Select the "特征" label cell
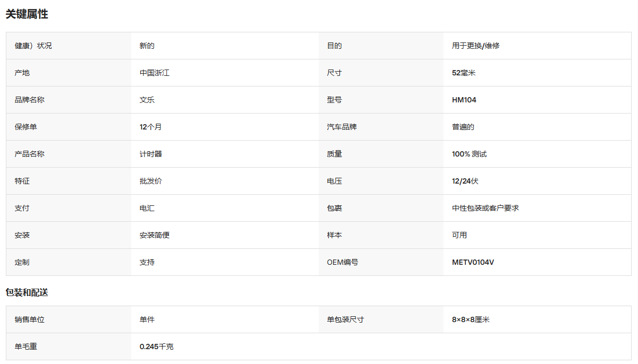This screenshot has height=364, width=638. 69,181
